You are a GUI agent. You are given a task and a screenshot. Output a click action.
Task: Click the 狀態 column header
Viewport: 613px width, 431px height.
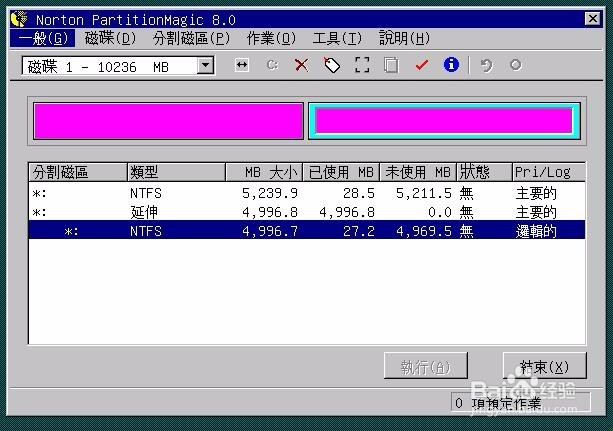pyautogui.click(x=484, y=172)
